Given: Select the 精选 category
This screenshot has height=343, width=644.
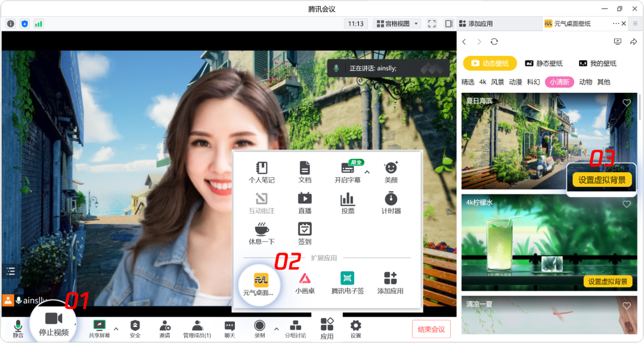Looking at the screenshot, I should click(x=468, y=82).
